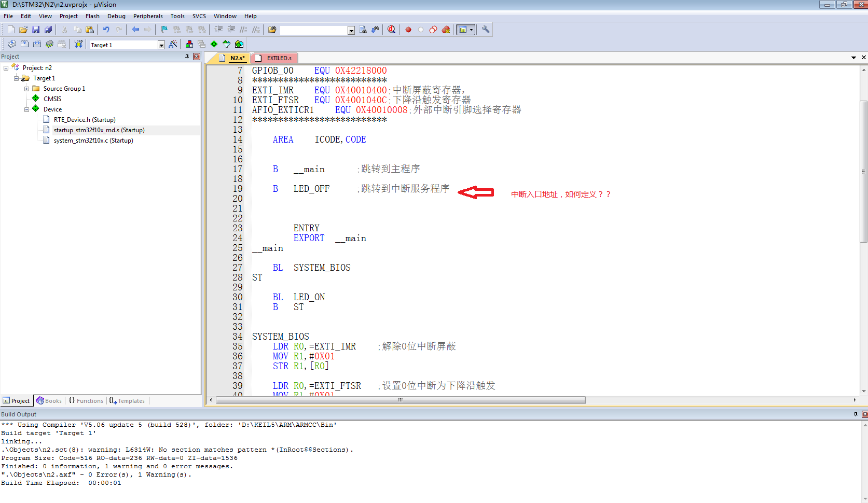Screen dimensions: 868x503
Task: Open the Flash menu
Action: [92, 16]
